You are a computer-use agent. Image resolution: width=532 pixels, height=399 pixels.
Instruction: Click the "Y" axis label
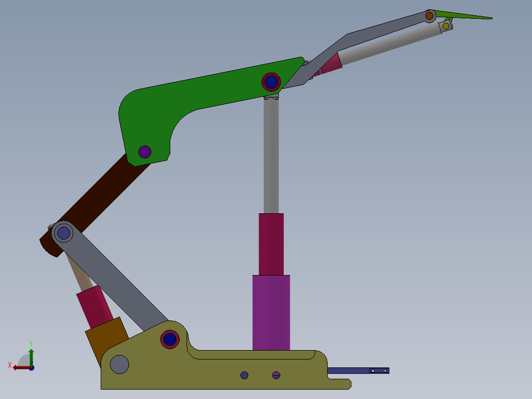(x=31, y=344)
